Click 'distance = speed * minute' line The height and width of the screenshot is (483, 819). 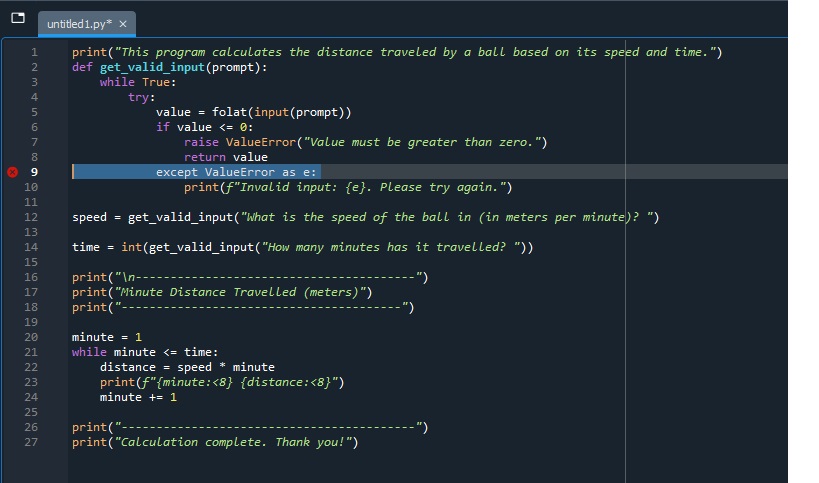click(187, 367)
